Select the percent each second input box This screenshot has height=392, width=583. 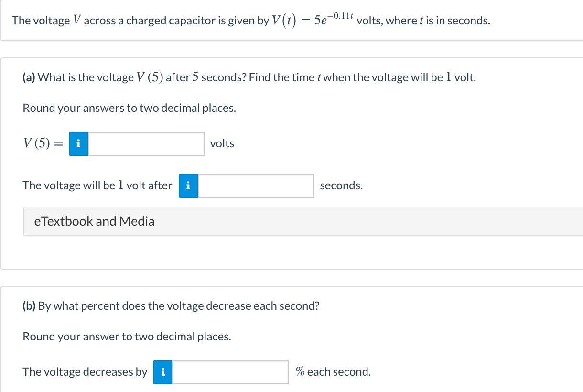pyautogui.click(x=230, y=372)
